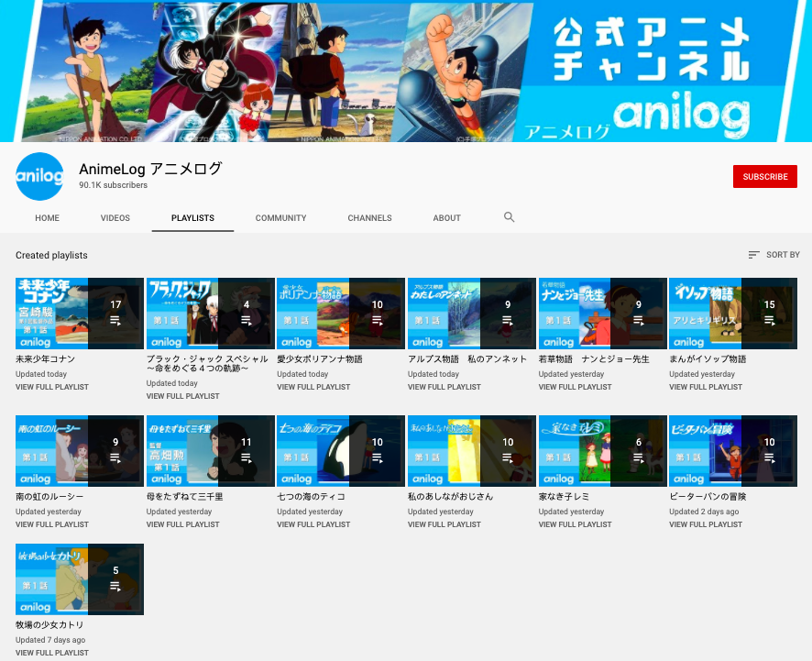View full playlist for 愛少女ポリアンナ物語
The height and width of the screenshot is (661, 812).
[313, 387]
